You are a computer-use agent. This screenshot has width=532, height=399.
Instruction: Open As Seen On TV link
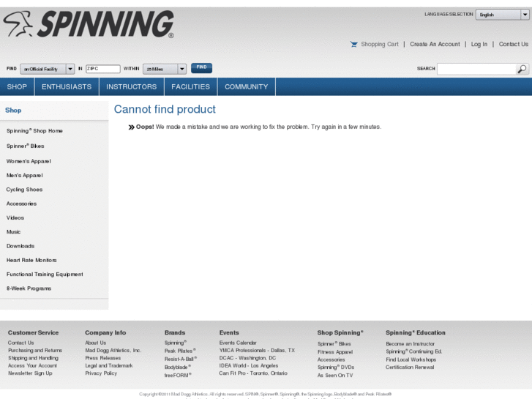point(335,376)
